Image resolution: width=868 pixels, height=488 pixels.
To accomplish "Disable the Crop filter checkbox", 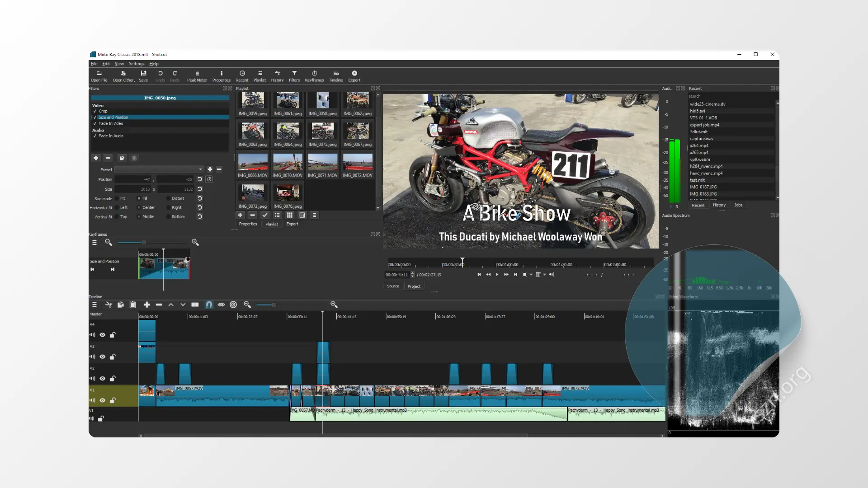I will coord(95,111).
